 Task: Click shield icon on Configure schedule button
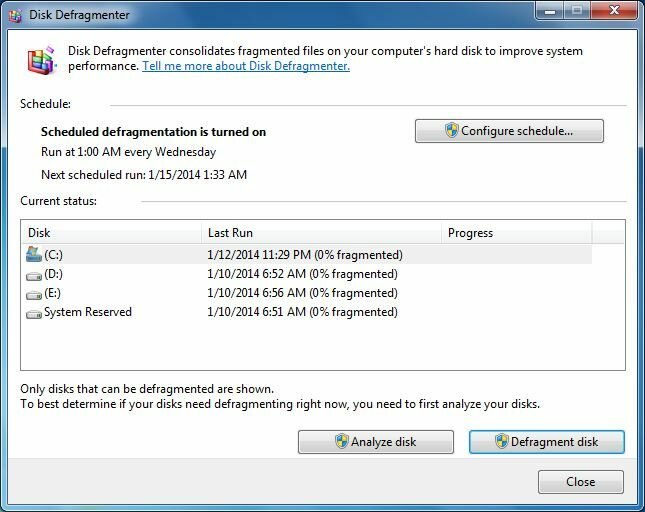click(x=452, y=130)
